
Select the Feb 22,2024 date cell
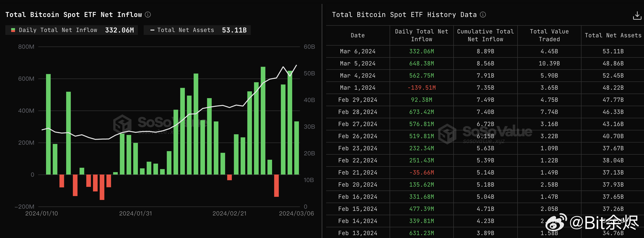(x=358, y=161)
